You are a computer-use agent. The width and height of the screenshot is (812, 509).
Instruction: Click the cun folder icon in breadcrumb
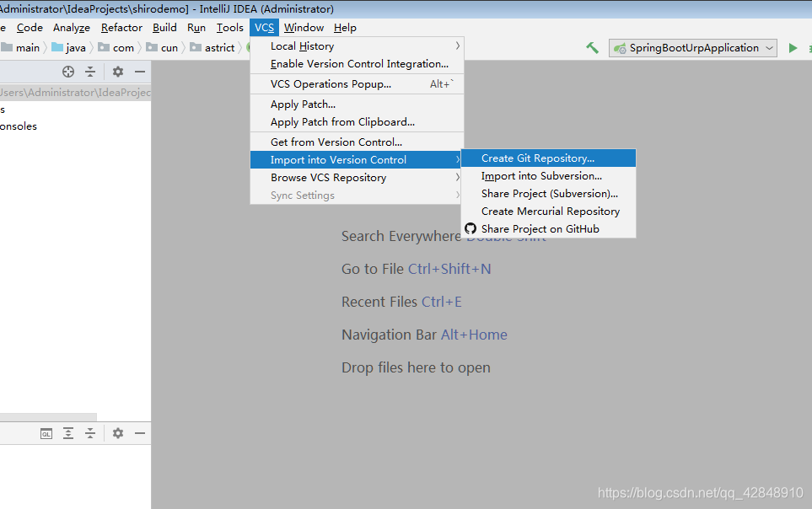152,48
